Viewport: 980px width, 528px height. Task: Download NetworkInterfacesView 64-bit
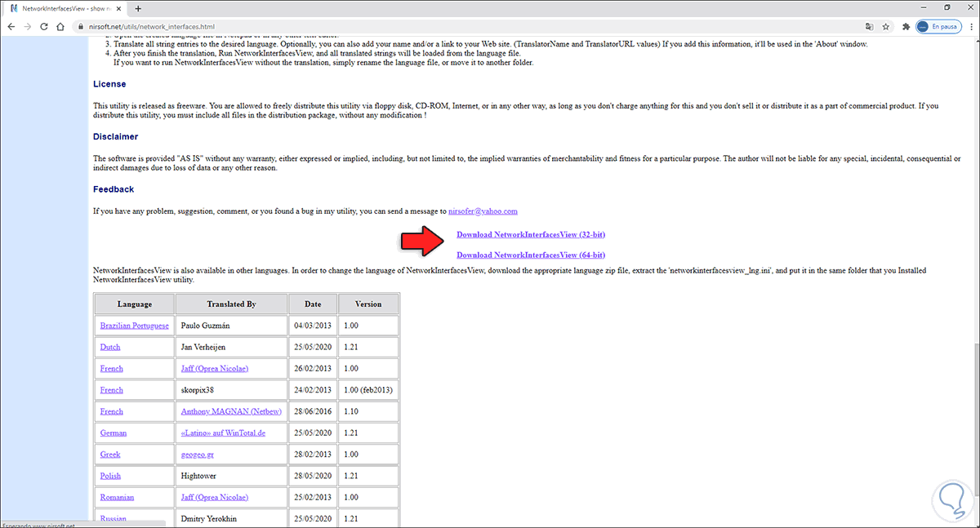pyautogui.click(x=530, y=255)
